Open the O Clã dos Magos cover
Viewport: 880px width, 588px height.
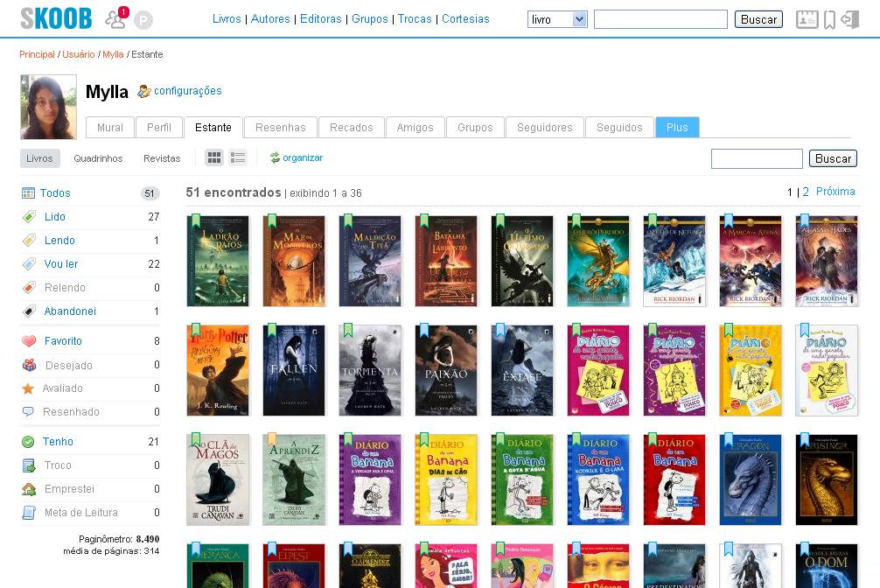point(218,479)
